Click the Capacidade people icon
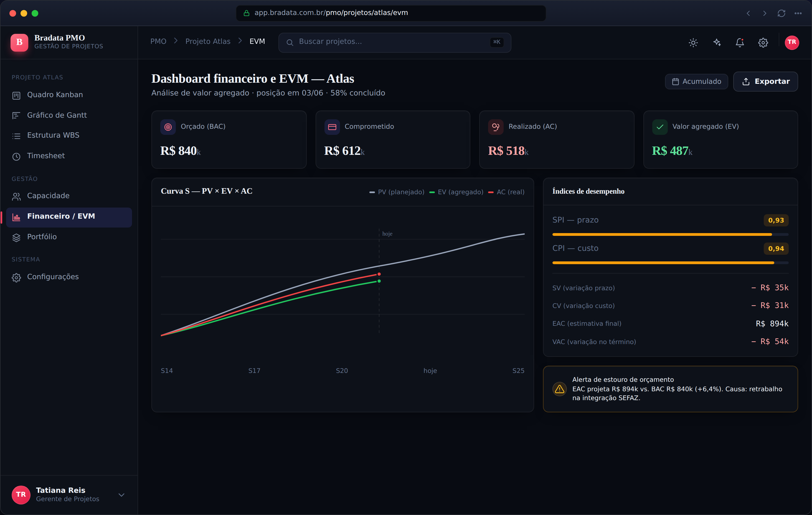This screenshot has height=515, width=812. pos(16,196)
